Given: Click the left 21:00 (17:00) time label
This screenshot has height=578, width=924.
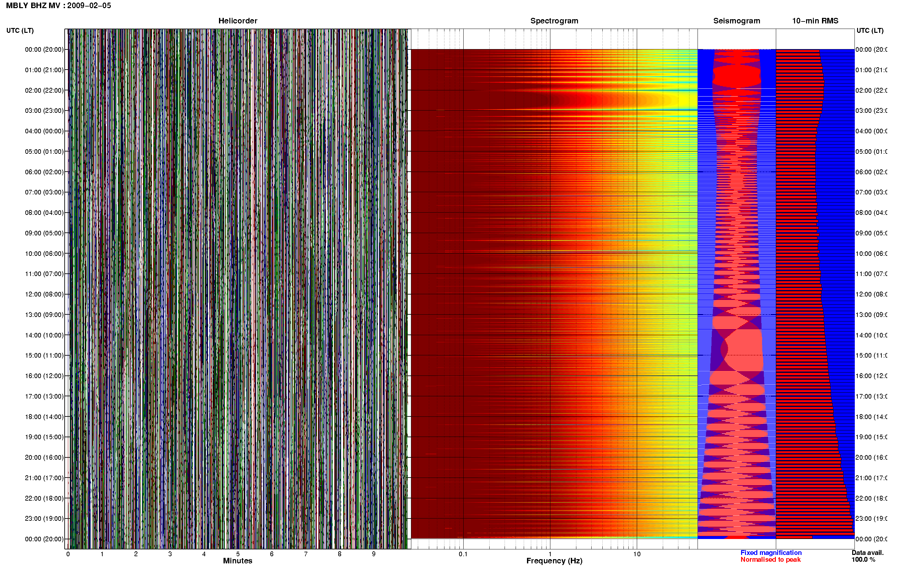Looking at the screenshot, I should [x=44, y=478].
